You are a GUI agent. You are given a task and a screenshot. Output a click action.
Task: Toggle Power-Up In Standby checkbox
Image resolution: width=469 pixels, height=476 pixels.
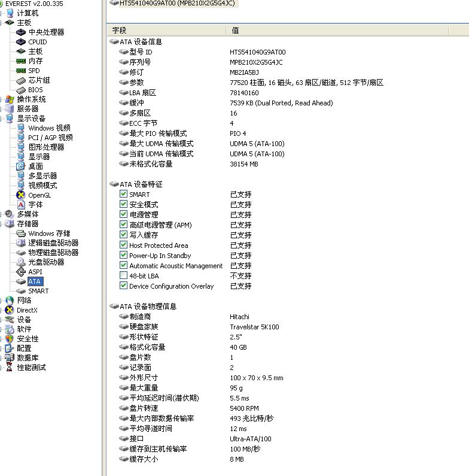[x=123, y=254]
